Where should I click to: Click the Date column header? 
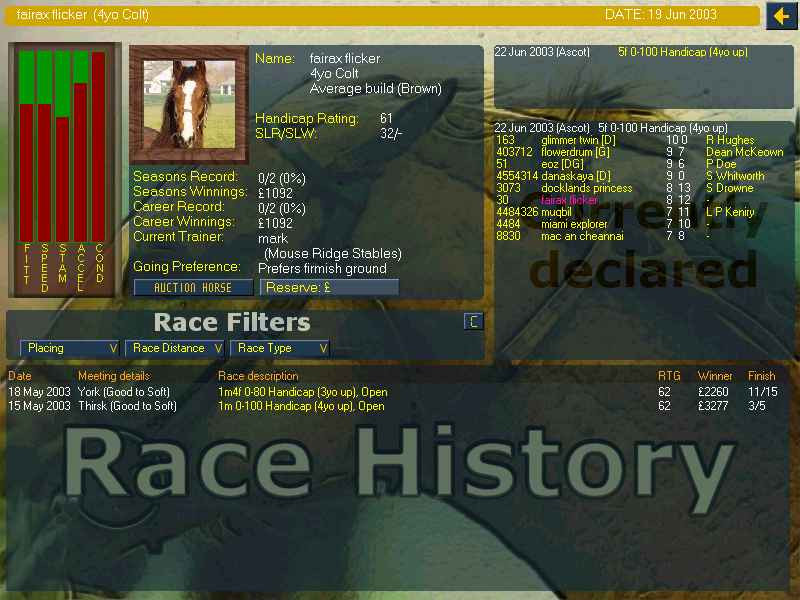tap(19, 376)
